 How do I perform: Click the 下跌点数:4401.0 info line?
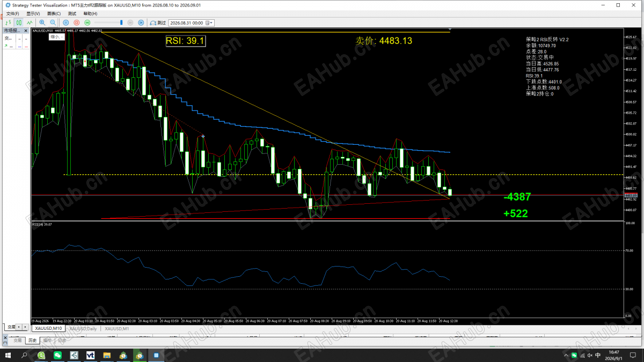pos(544,82)
